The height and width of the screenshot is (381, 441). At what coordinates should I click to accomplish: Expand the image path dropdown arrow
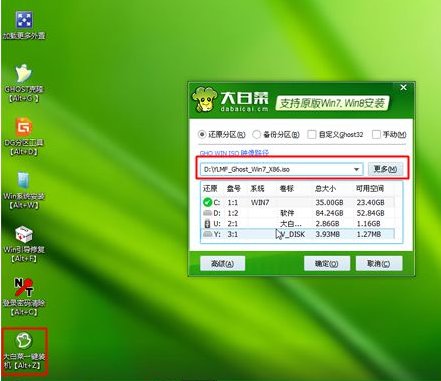356,169
